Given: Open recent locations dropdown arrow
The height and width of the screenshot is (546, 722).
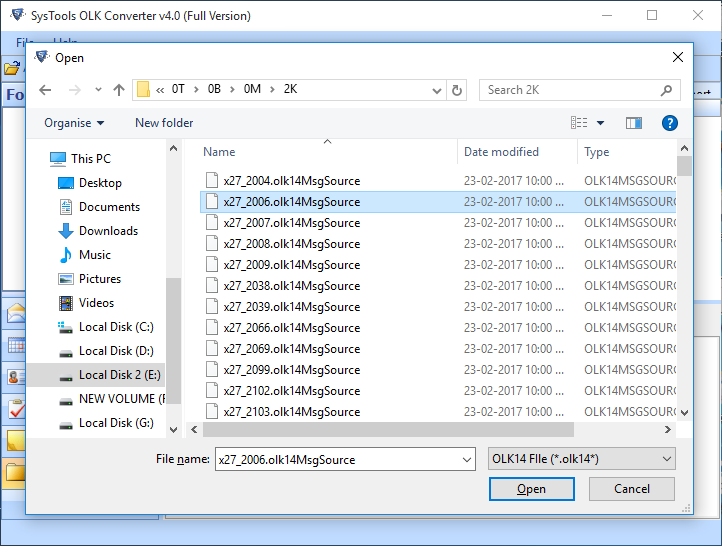Looking at the screenshot, I should [x=98, y=90].
